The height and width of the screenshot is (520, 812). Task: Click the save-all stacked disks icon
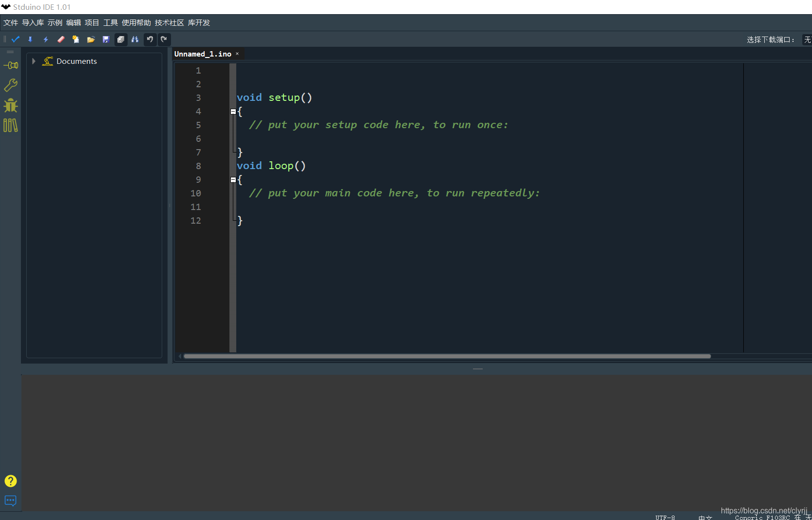click(121, 39)
